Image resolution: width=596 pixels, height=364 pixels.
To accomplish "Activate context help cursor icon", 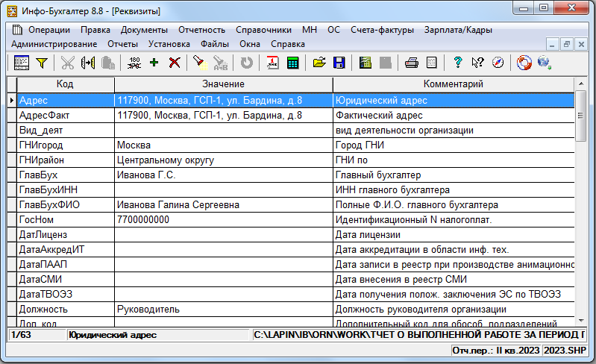I will (477, 63).
